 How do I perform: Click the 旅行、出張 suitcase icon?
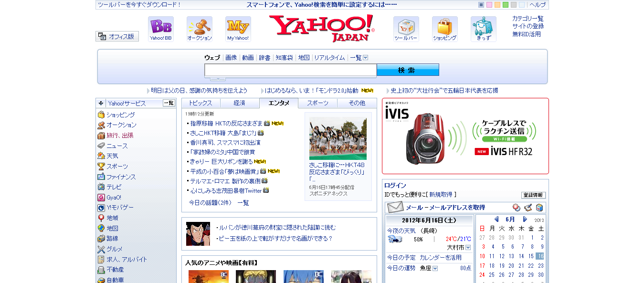[x=101, y=136]
